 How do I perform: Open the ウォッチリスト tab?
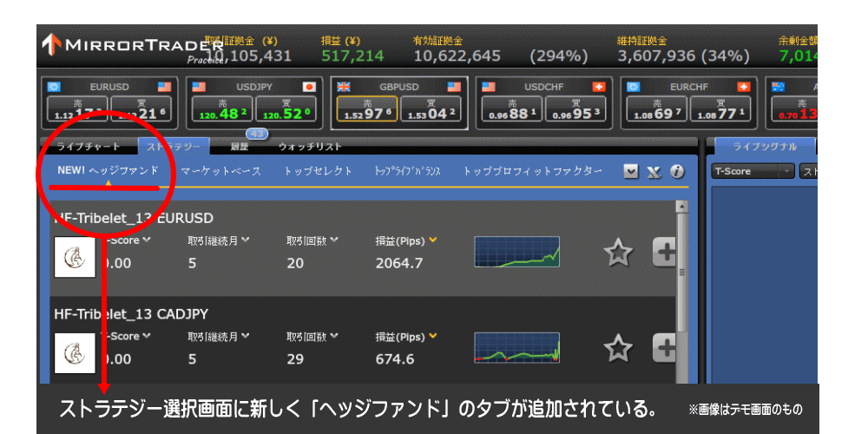point(310,147)
